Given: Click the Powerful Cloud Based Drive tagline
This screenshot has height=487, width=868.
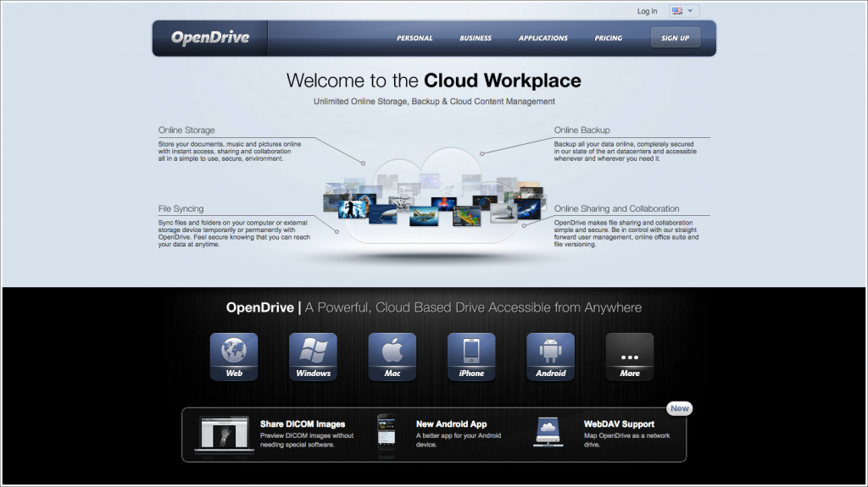Looking at the screenshot, I should [x=473, y=307].
